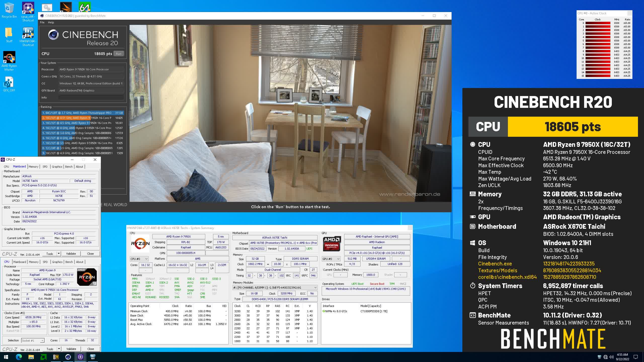Click core 15 bar in Active Clock window

598,76
